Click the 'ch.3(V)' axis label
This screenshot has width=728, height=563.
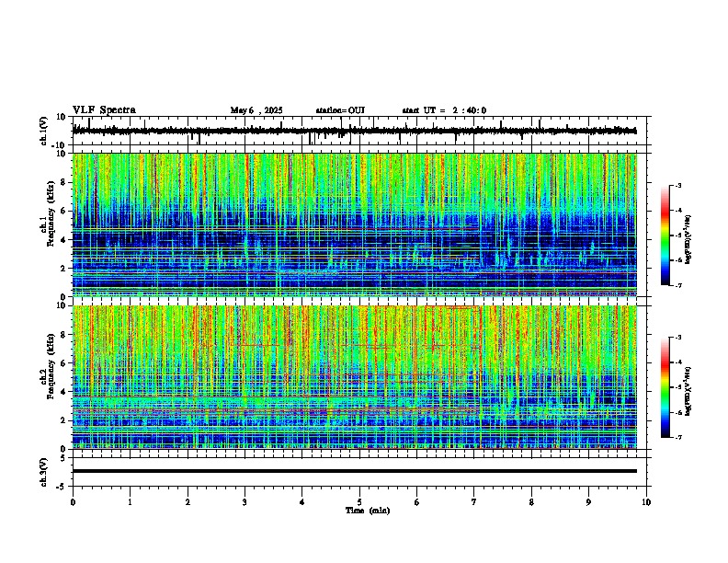44,473
